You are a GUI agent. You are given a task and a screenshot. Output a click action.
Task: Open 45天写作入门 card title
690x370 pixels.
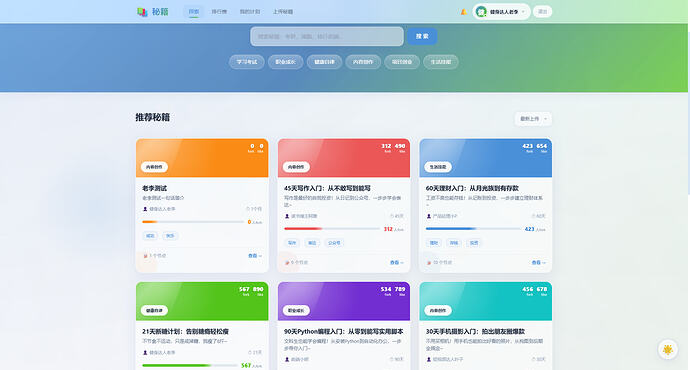point(327,188)
